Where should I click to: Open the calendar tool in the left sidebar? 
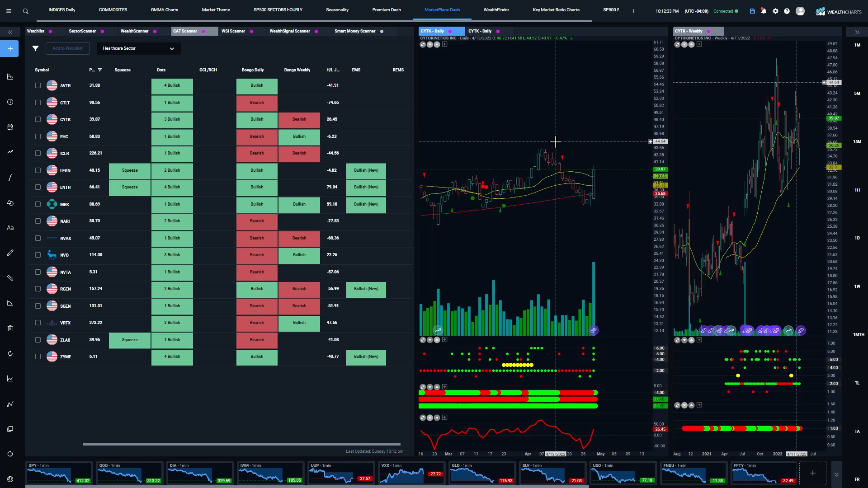pos(10,127)
